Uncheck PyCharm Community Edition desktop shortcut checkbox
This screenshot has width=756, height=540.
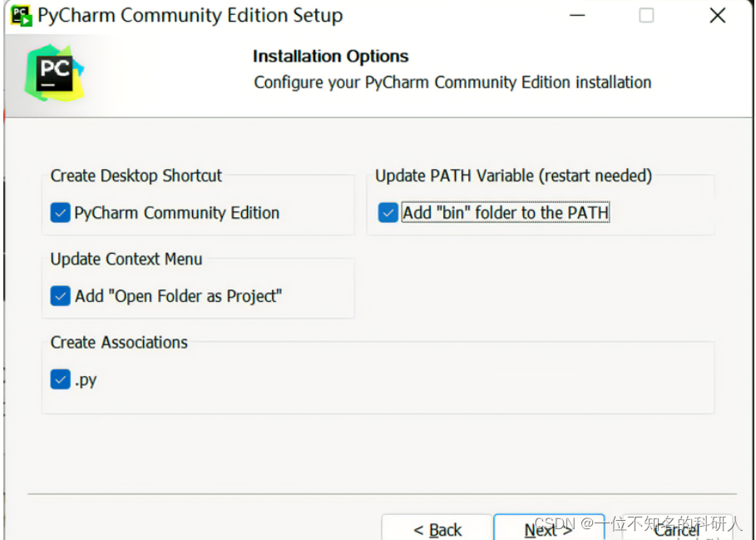pos(60,213)
